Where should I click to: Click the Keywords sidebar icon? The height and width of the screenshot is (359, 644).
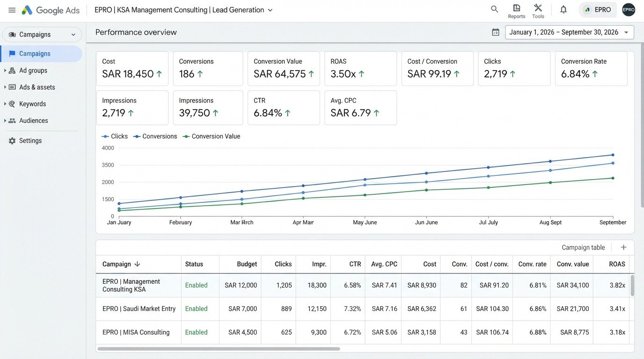[12, 104]
